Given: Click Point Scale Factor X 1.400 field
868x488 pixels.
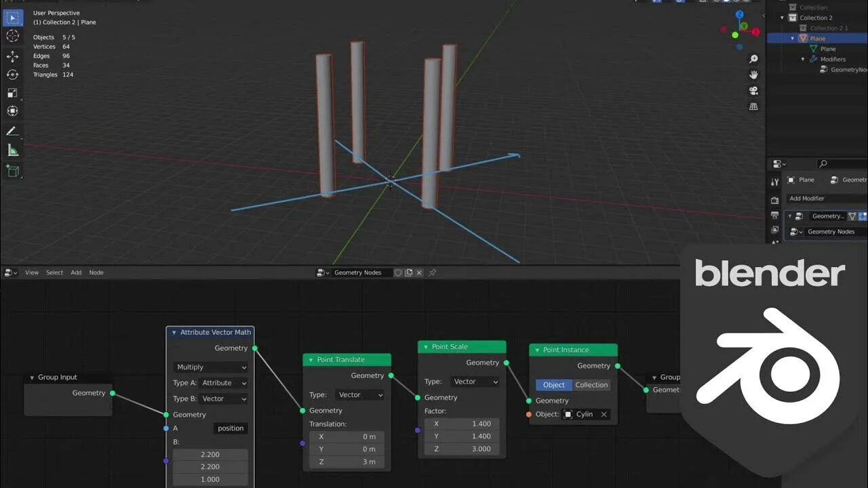Looking at the screenshot, I should pyautogui.click(x=462, y=424).
